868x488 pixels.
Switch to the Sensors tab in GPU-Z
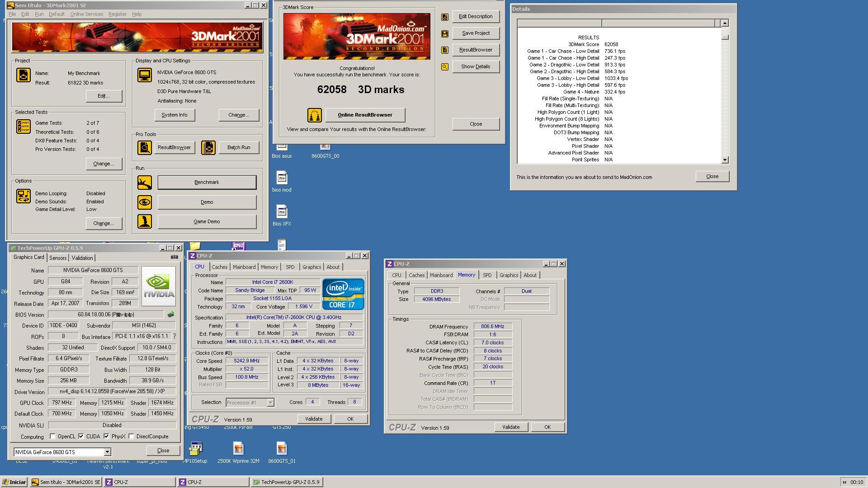[58, 258]
